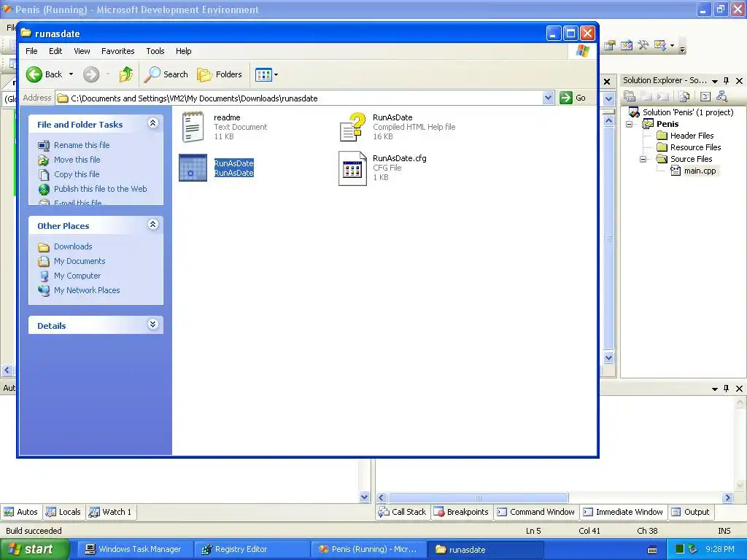Click the Properties list icon in Solution Explorer toolbar

(705, 97)
